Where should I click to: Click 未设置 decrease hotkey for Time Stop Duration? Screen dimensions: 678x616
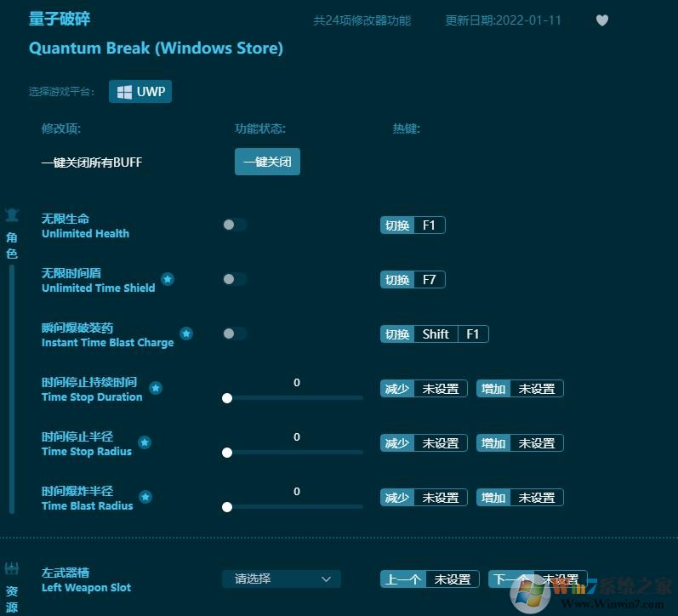click(x=441, y=389)
